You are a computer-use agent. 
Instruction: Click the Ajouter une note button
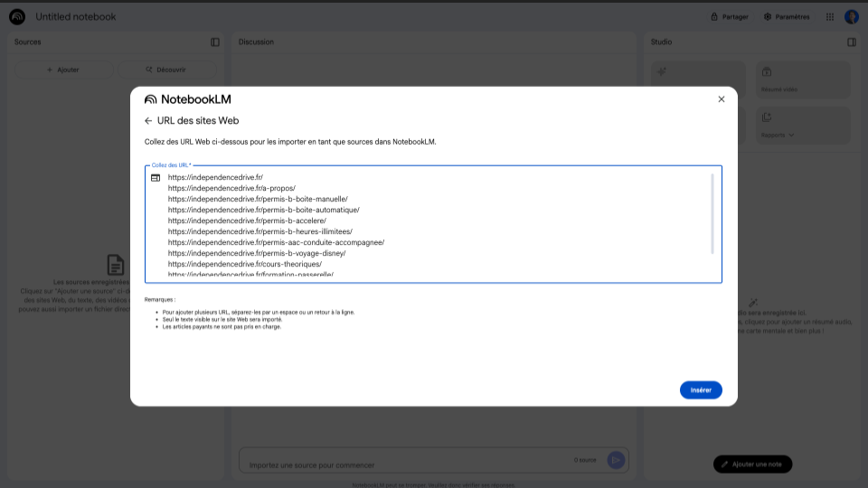[x=752, y=465]
